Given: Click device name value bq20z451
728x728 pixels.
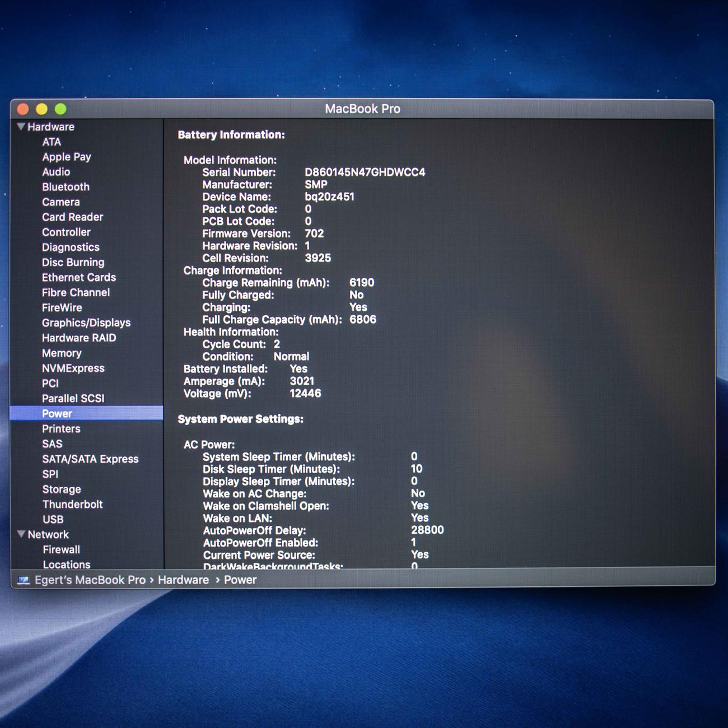Looking at the screenshot, I should coord(329,197).
